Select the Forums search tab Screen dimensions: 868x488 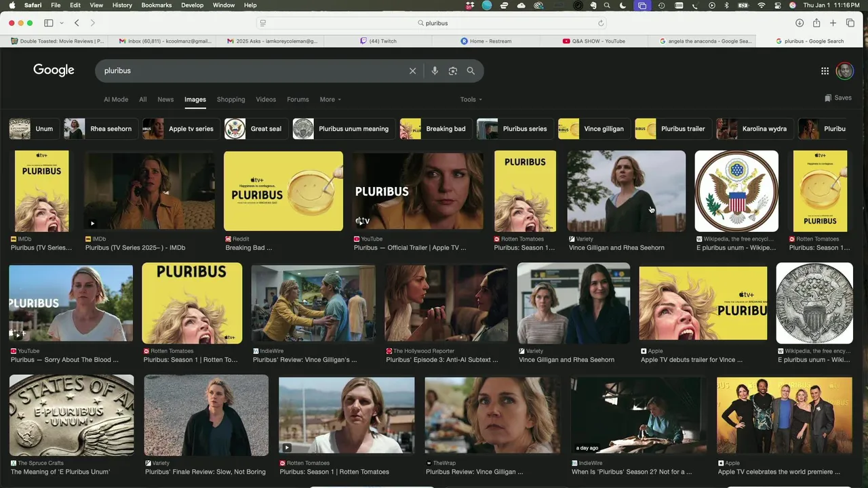(x=298, y=100)
